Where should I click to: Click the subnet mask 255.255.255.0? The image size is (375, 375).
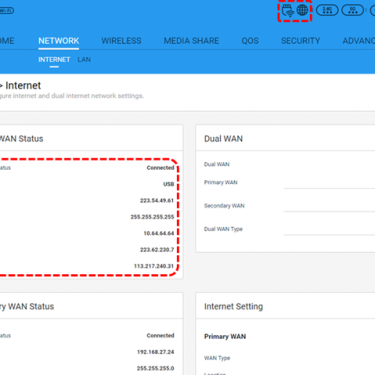click(x=156, y=368)
